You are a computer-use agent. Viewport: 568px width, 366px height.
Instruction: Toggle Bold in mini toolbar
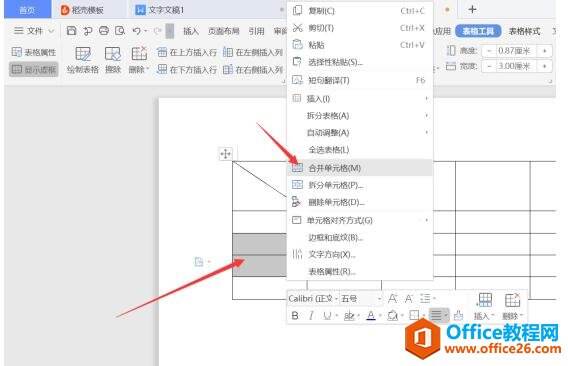(x=295, y=316)
